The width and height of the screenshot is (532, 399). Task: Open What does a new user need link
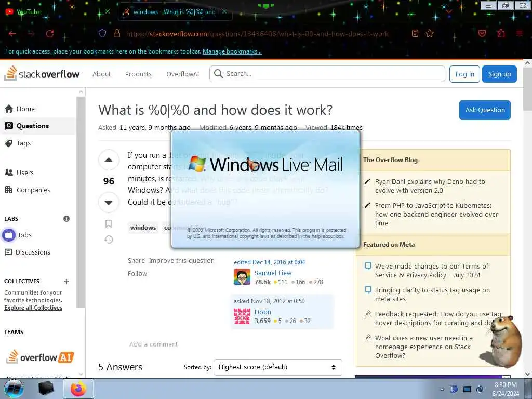(423, 347)
